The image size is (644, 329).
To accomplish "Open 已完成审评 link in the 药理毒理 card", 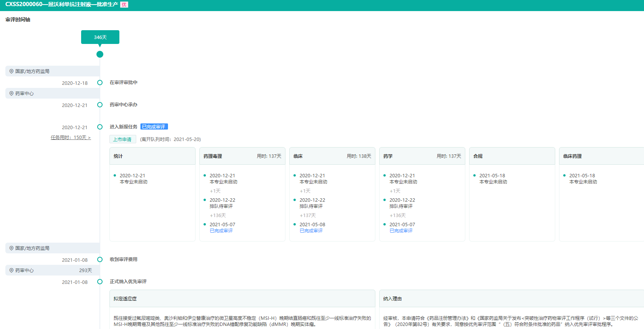I will click(x=221, y=231).
